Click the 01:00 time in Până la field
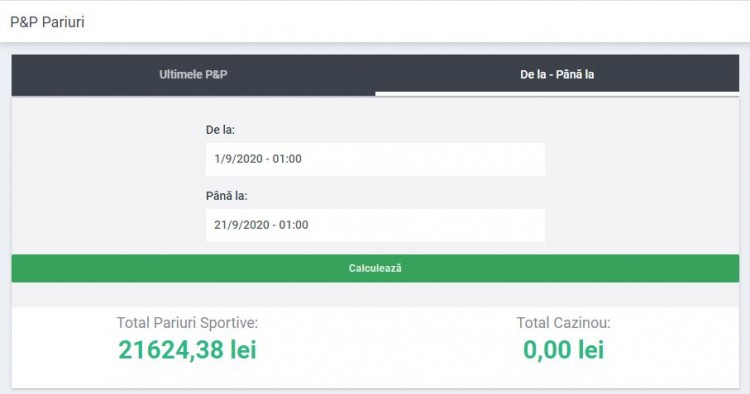750x394 pixels. [x=294, y=225]
